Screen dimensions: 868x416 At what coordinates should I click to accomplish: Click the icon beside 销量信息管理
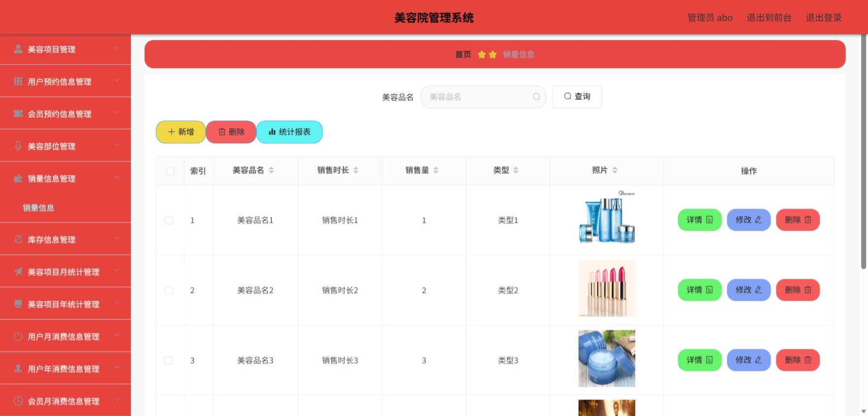(x=18, y=178)
